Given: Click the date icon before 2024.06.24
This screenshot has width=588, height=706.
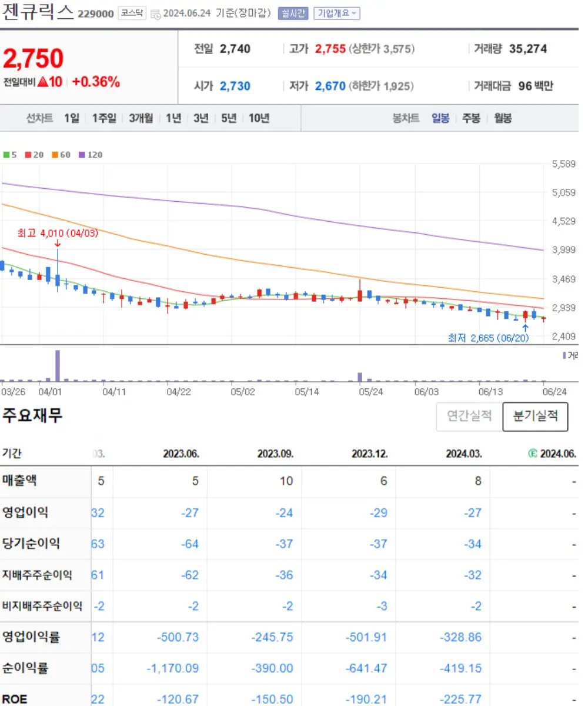Looking at the screenshot, I should (x=155, y=14).
